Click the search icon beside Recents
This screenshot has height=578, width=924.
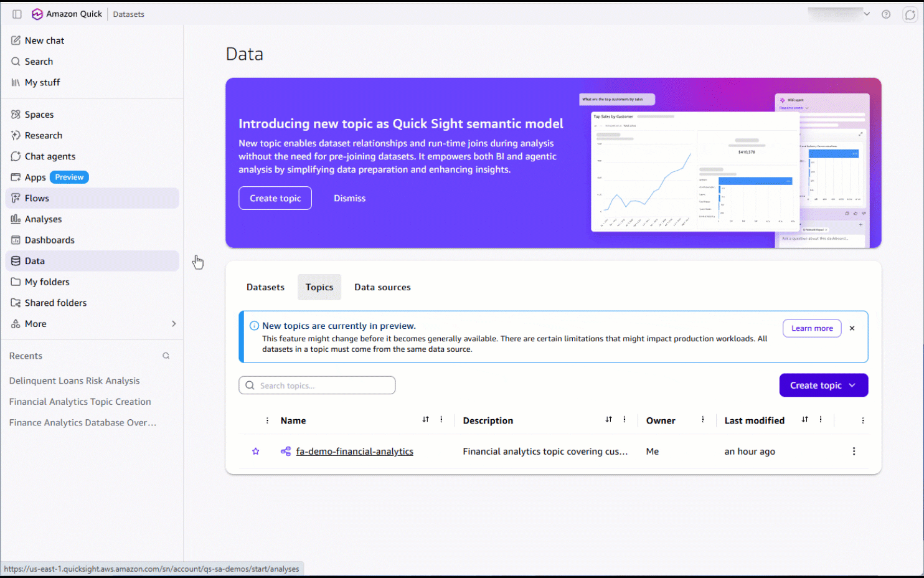pyautogui.click(x=166, y=356)
